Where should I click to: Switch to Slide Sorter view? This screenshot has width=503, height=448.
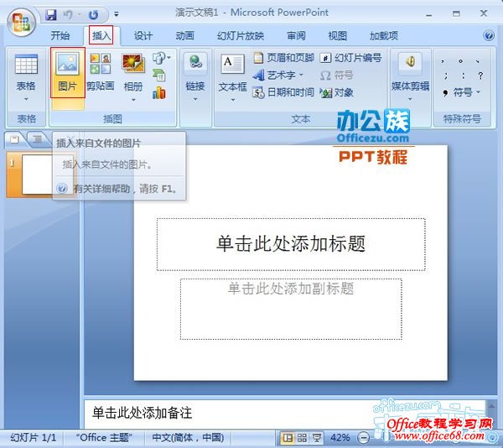(302, 438)
